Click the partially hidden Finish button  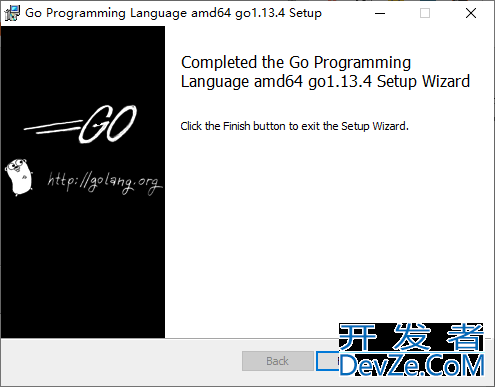327,361
